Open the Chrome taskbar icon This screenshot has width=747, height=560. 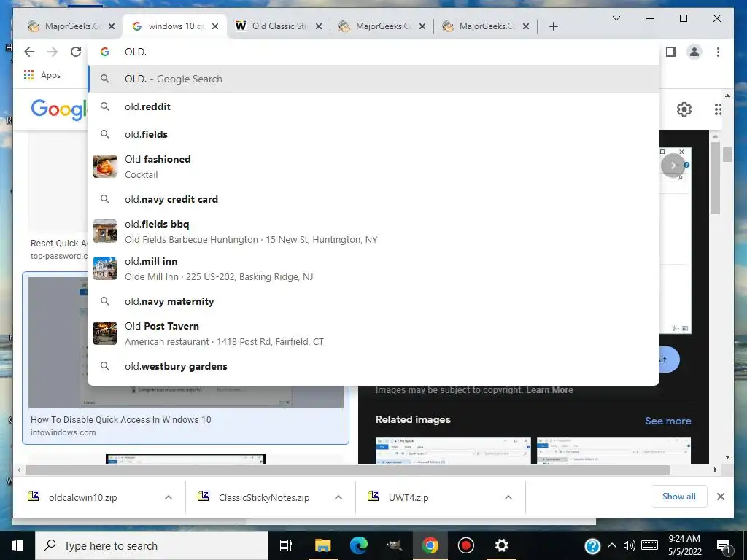(430, 545)
